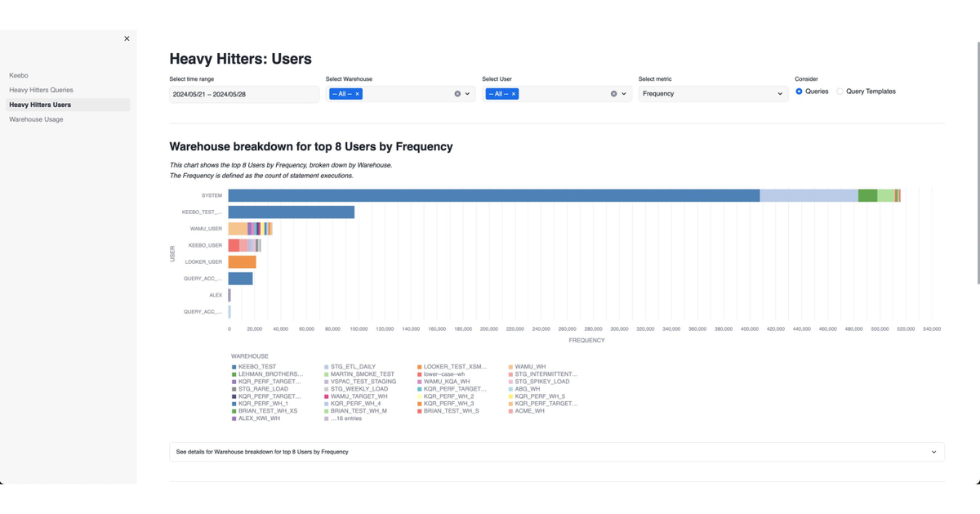The height and width of the screenshot is (514, 980).
Task: Click the WAMU_KQA_WH legend swatch
Action: pos(420,382)
